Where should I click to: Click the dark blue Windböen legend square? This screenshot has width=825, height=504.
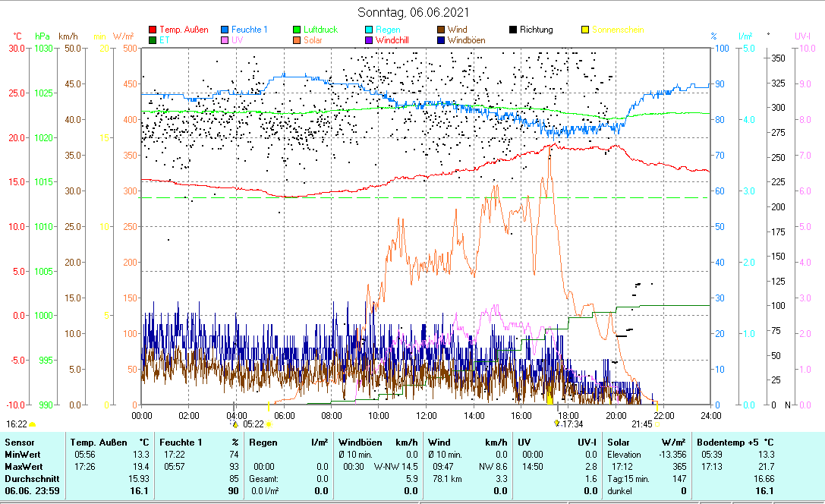click(x=441, y=40)
